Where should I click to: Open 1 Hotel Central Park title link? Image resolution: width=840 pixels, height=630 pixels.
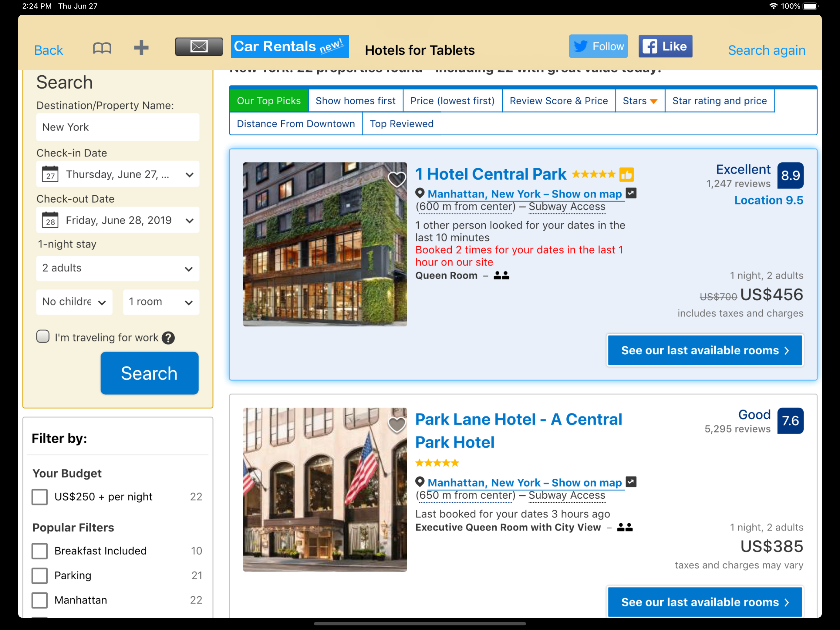pos(490,174)
